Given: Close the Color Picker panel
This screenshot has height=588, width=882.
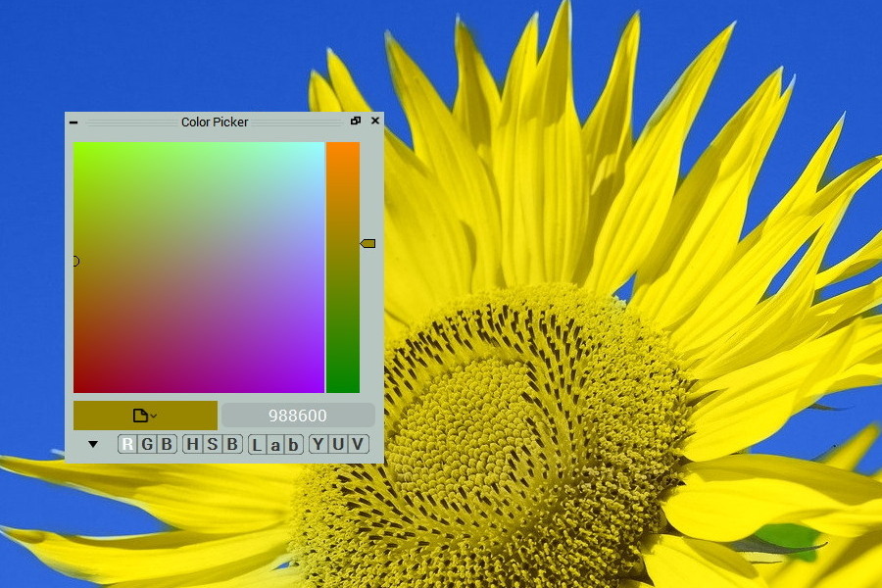Looking at the screenshot, I should [x=375, y=121].
